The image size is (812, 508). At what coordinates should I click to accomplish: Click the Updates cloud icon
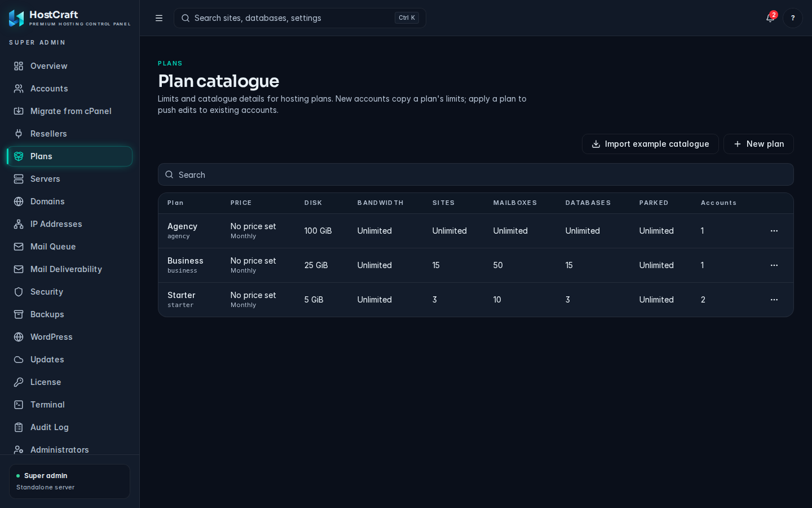coord(19,360)
